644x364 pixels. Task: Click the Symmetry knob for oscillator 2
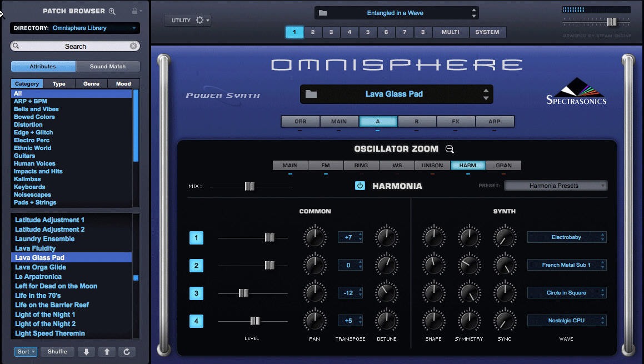click(469, 265)
